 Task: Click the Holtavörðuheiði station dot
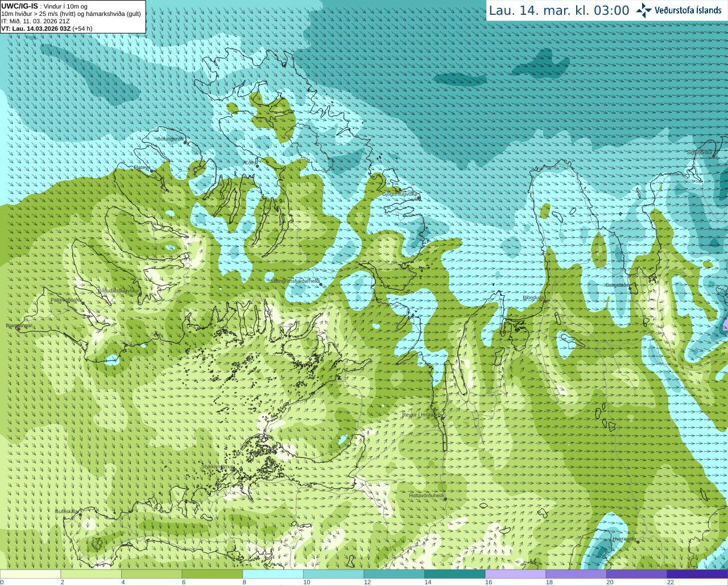pyautogui.click(x=445, y=499)
